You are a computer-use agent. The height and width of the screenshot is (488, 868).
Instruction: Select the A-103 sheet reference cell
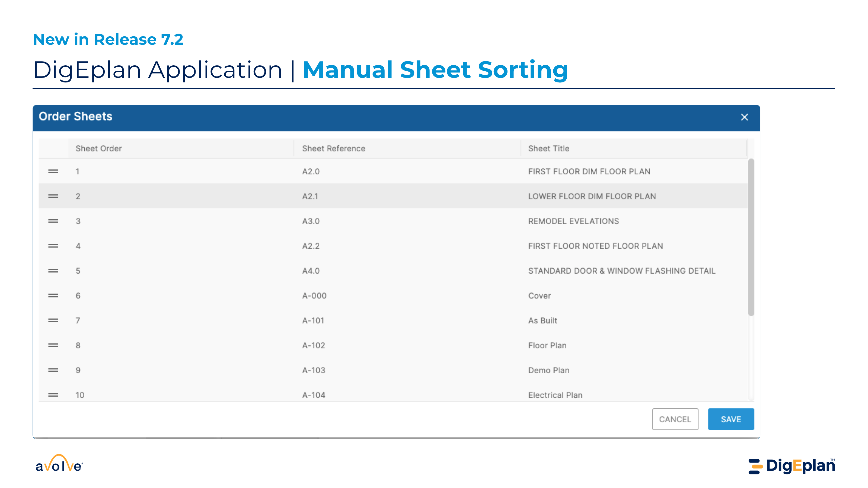coord(313,370)
